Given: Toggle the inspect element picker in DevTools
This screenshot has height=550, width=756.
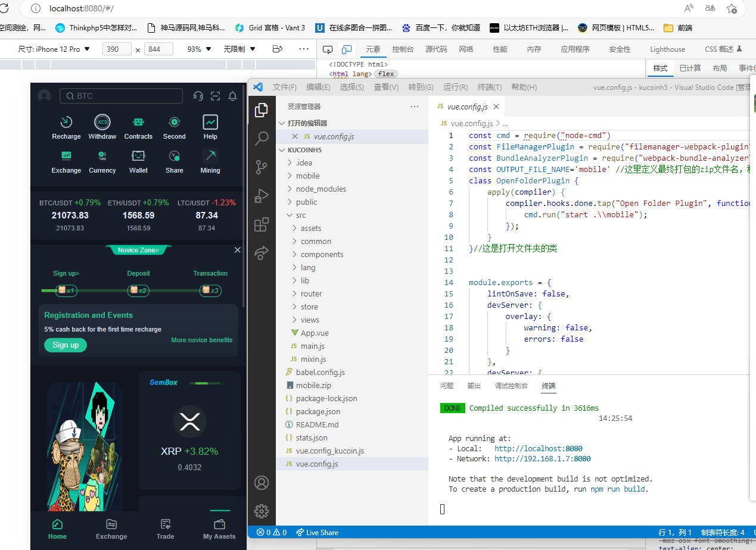Looking at the screenshot, I should point(328,49).
